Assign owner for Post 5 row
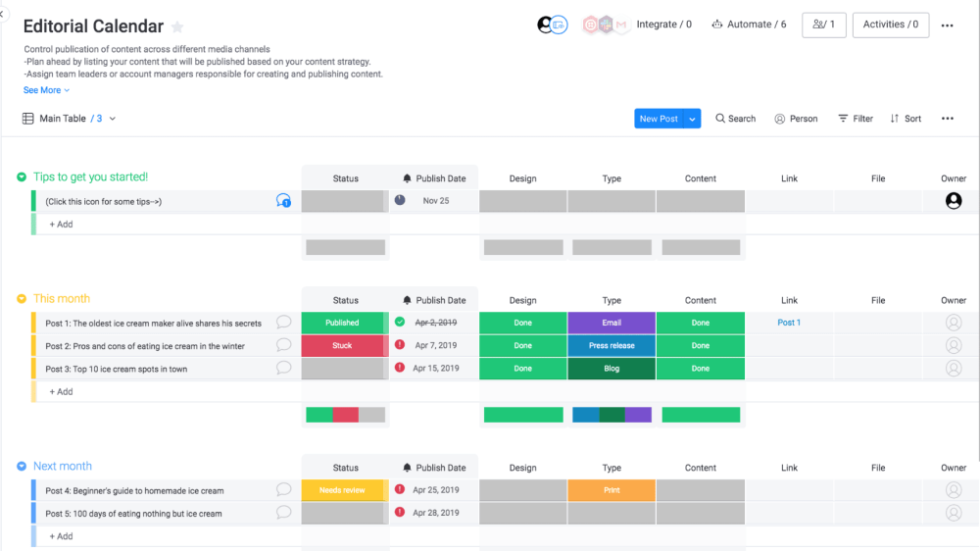 [x=954, y=513]
